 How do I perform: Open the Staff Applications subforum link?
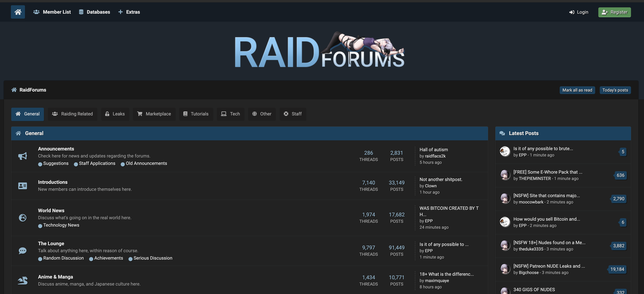coord(97,163)
